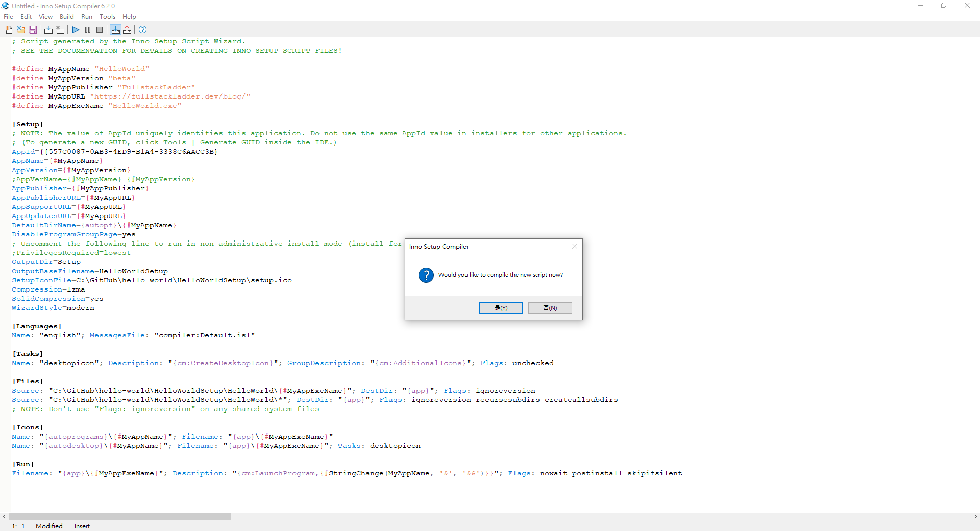The width and height of the screenshot is (980, 531).
Task: Click the Terminate stop square icon
Action: tap(100, 30)
